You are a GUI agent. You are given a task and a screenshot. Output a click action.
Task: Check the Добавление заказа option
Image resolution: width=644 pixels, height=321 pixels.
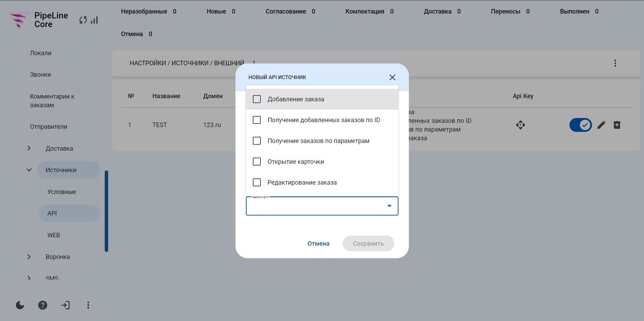click(257, 99)
